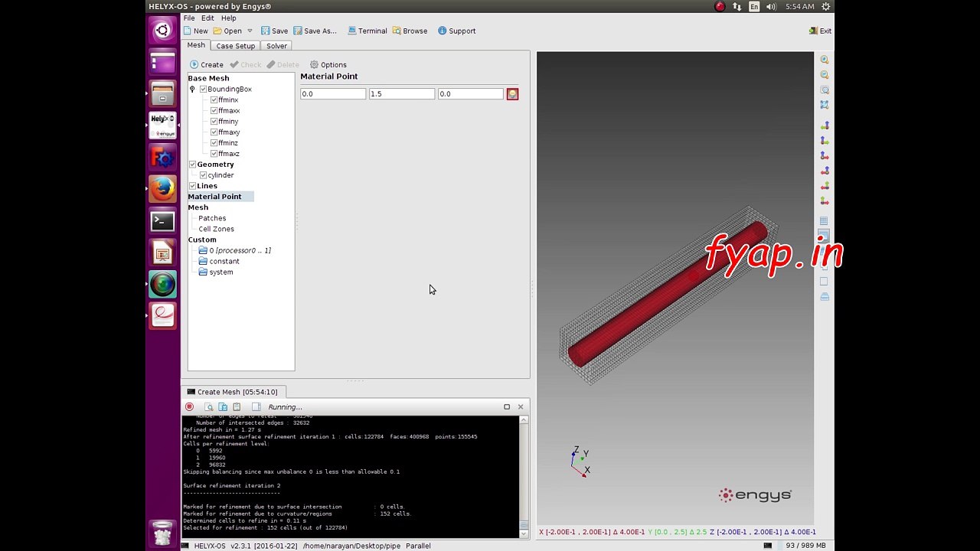Toggle the ffmaxy checkbox
This screenshot has height=551, width=980.
(214, 132)
